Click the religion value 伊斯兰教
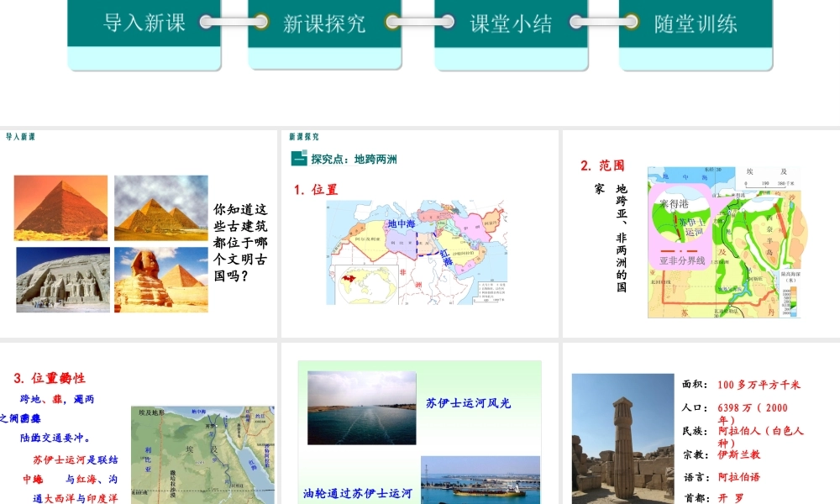The width and height of the screenshot is (840, 504). 738,454
